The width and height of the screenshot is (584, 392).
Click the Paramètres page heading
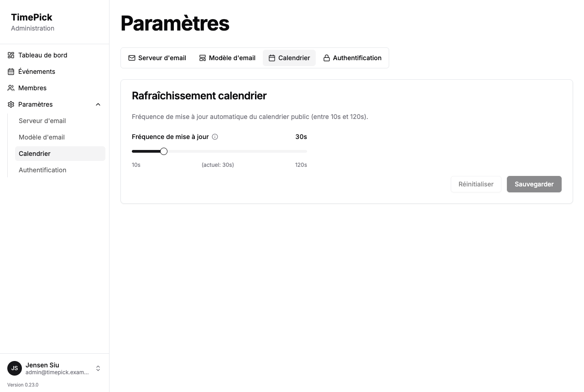coord(175,23)
